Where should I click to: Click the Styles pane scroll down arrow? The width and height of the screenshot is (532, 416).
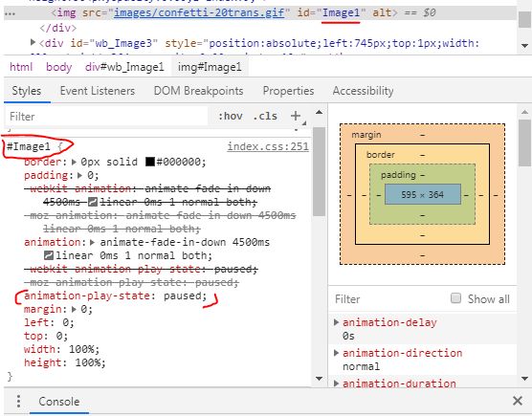[319, 379]
